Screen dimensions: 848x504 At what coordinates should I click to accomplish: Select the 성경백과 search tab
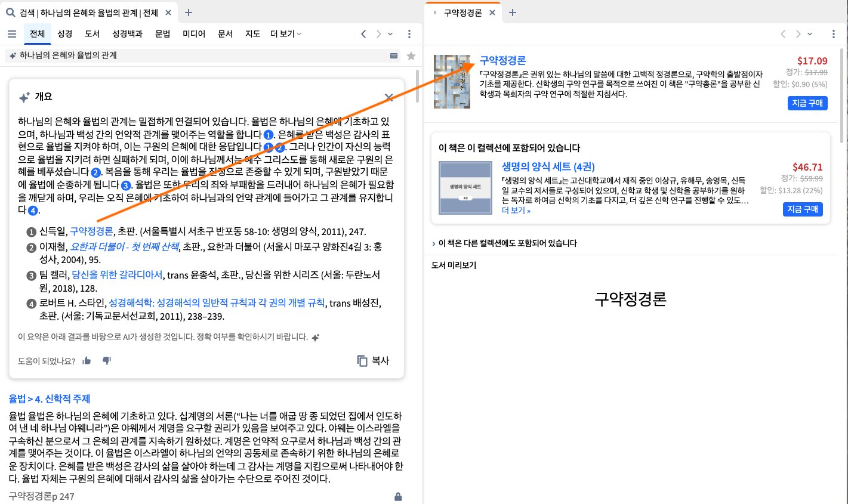click(128, 34)
